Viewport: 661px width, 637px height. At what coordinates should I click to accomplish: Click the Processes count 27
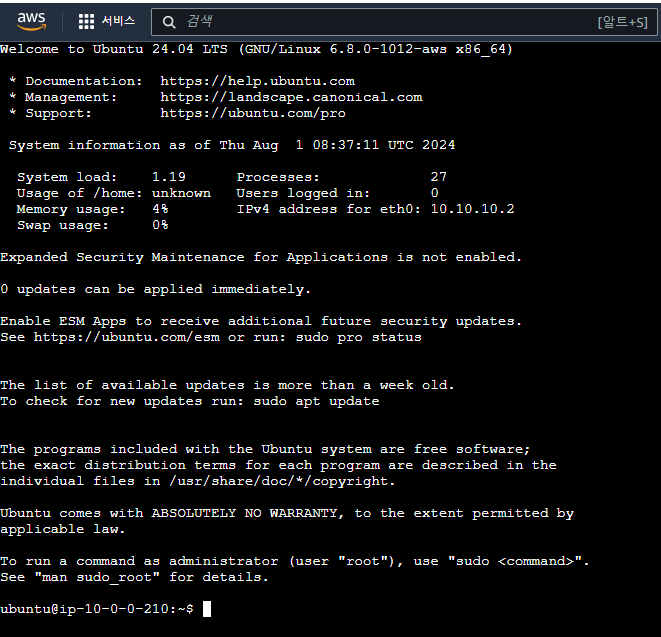click(x=438, y=177)
